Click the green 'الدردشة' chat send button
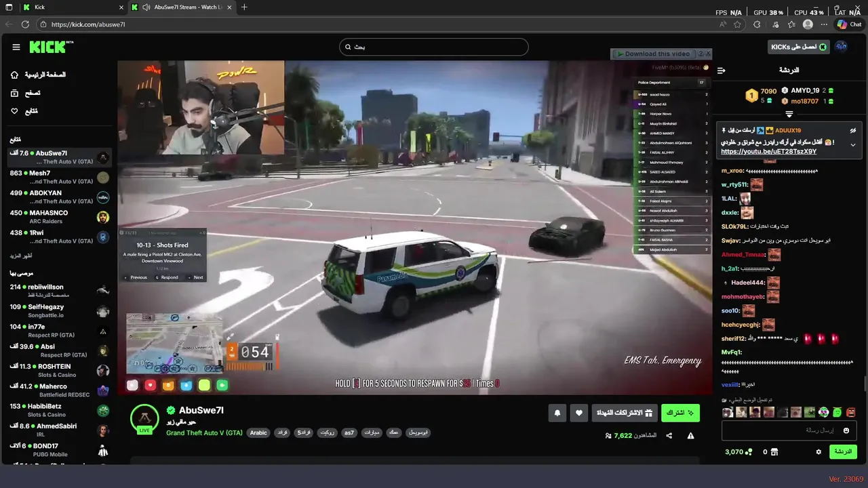The width and height of the screenshot is (868, 488). [x=843, y=451]
